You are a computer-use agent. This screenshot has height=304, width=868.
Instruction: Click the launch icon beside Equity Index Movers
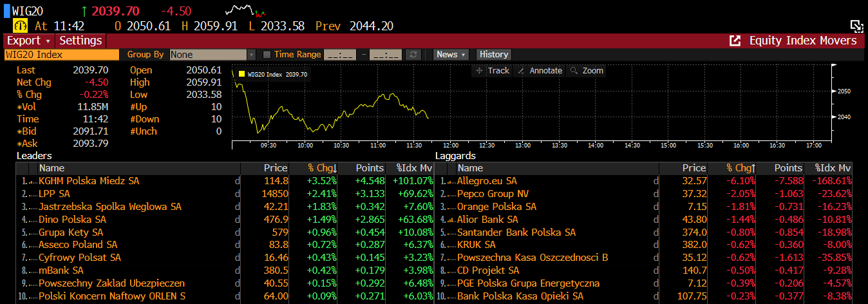pyautogui.click(x=735, y=41)
